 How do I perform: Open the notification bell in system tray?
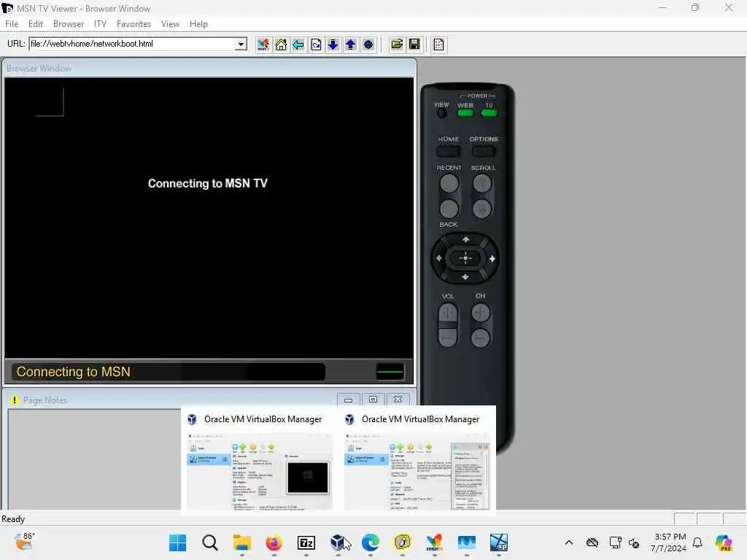697,542
